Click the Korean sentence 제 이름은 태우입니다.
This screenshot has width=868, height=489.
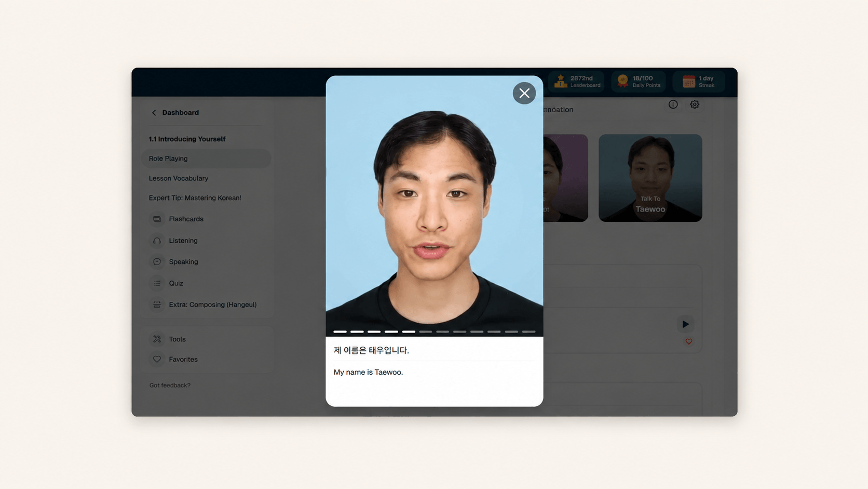[x=371, y=350]
